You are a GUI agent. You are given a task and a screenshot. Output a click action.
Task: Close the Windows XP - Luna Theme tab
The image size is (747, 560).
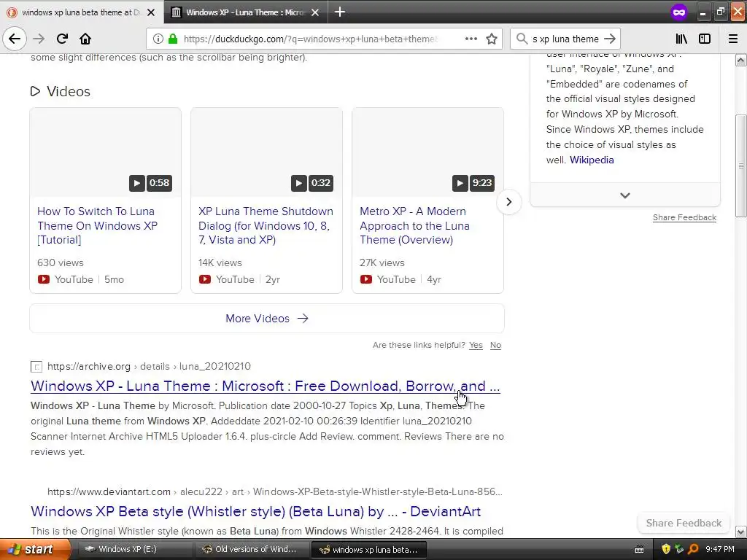tap(315, 12)
